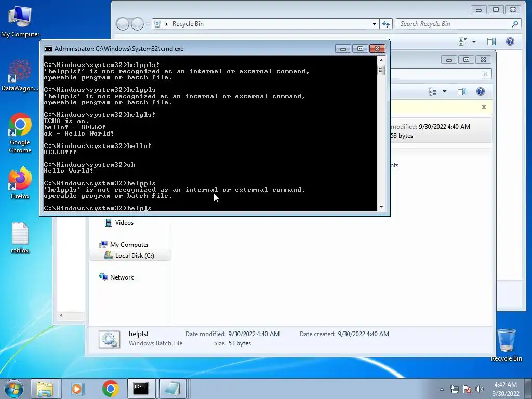Image resolution: width=532 pixels, height=399 pixels.
Task: Click the helpls! batch file icon in details pane
Action: coord(109,339)
